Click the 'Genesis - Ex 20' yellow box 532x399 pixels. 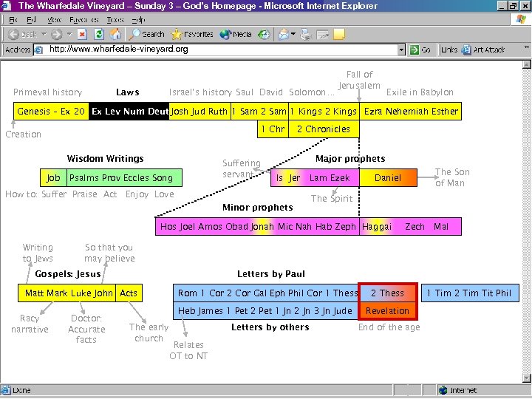tap(51, 111)
